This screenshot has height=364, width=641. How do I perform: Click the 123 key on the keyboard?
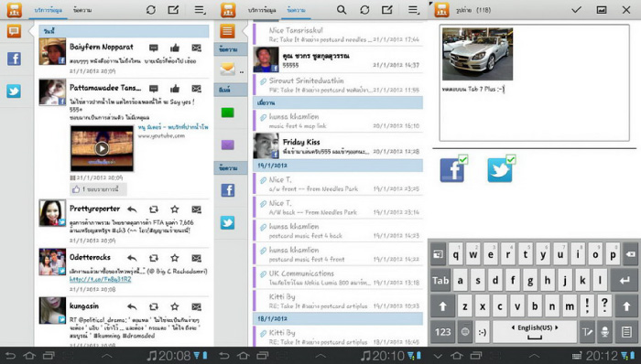442,332
